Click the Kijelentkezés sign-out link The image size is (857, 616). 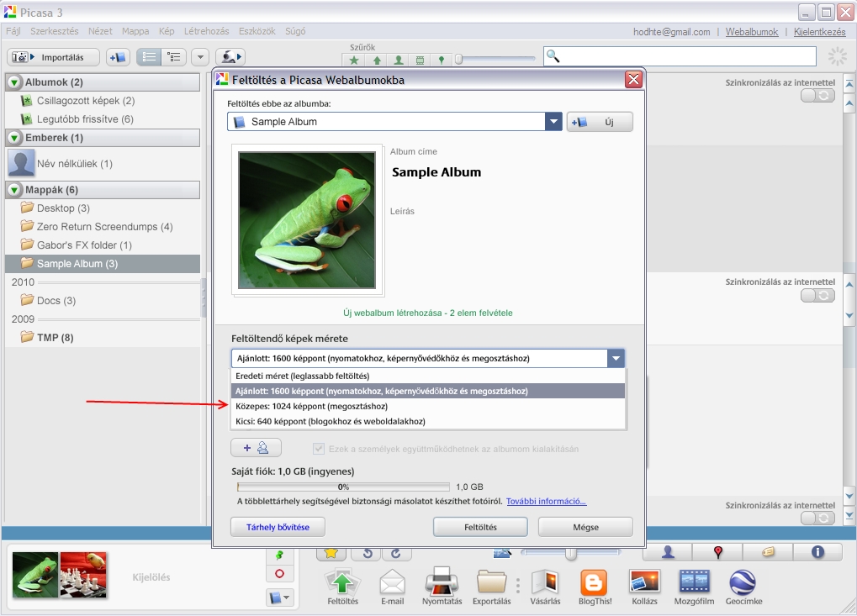click(x=819, y=32)
